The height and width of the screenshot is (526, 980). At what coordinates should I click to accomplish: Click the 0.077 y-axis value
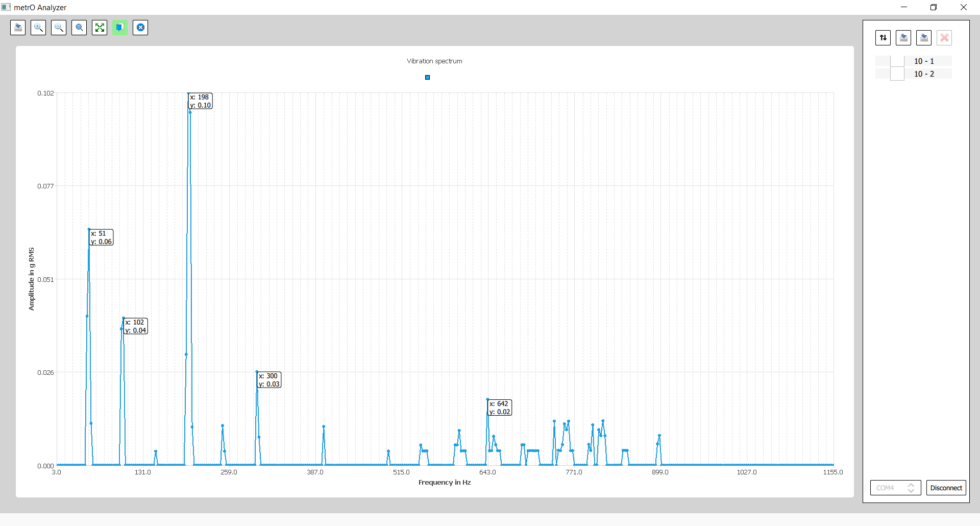[45, 186]
